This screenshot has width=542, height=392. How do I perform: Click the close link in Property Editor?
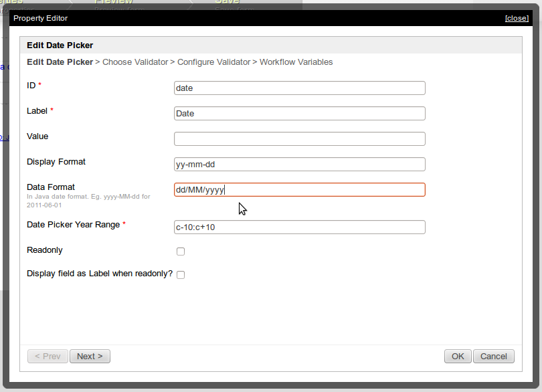(517, 18)
